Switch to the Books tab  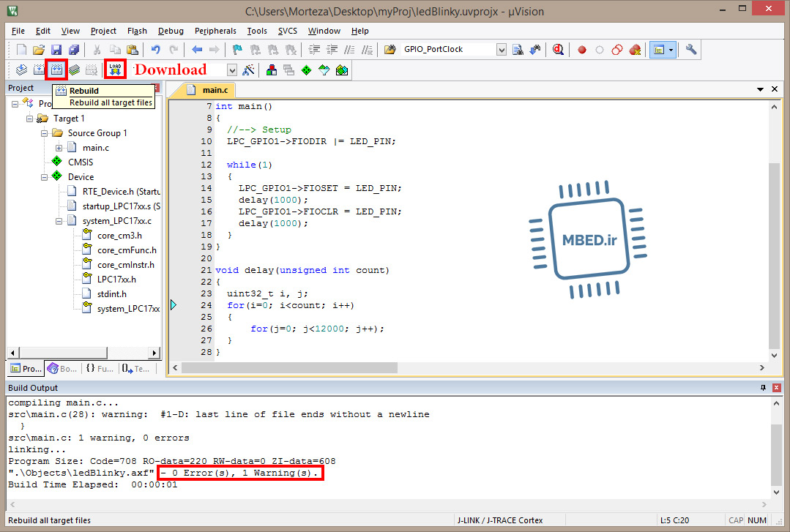(62, 368)
